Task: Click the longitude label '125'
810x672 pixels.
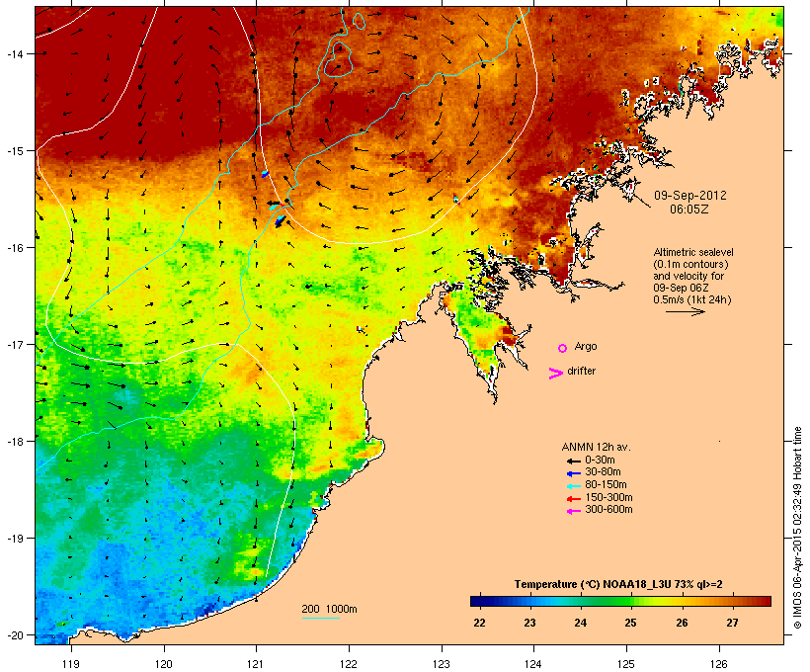Action: [x=626, y=664]
